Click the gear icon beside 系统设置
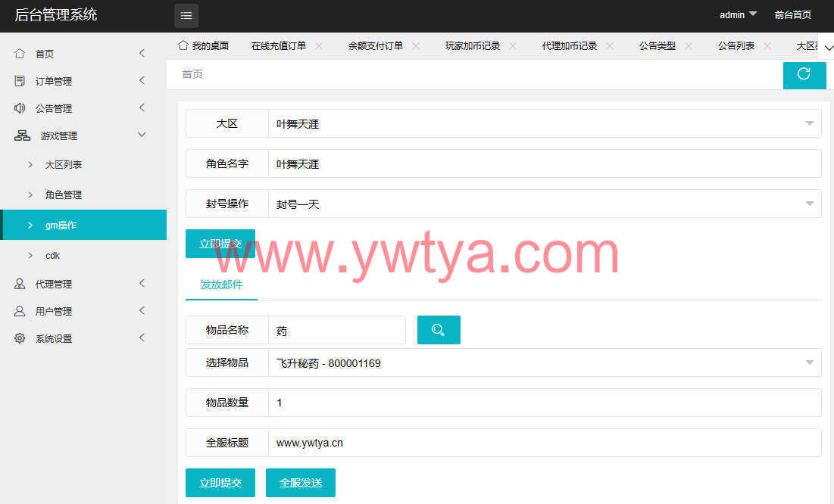834x504 pixels. (x=20, y=338)
